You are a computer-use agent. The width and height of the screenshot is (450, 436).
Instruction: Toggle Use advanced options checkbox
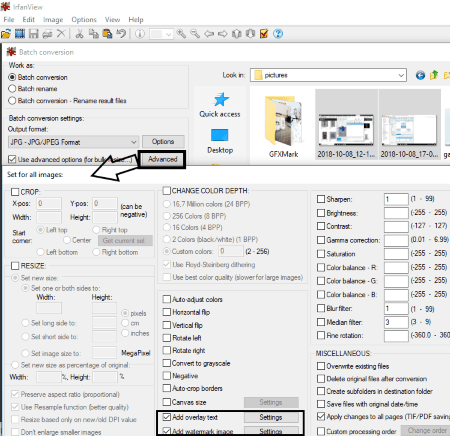(x=12, y=159)
